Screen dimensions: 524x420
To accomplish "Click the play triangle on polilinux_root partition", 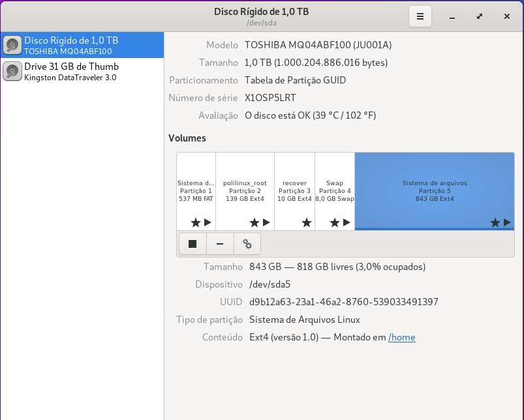I will pos(266,222).
